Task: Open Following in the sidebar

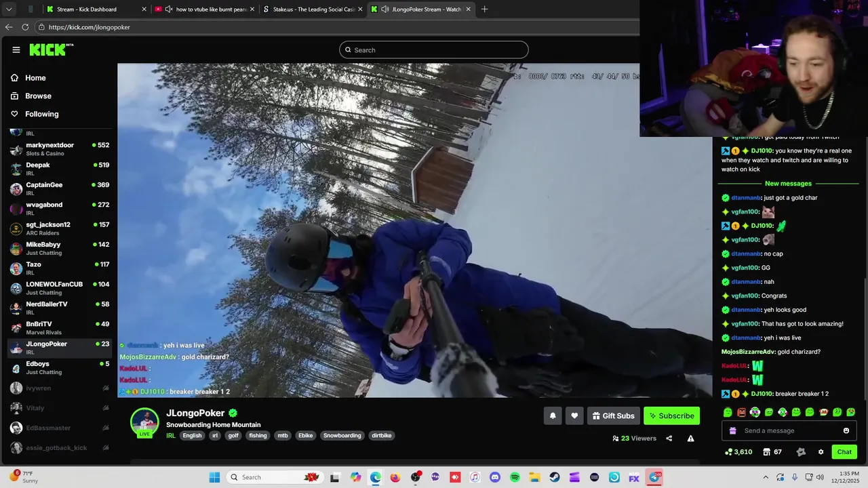Action: coord(42,114)
